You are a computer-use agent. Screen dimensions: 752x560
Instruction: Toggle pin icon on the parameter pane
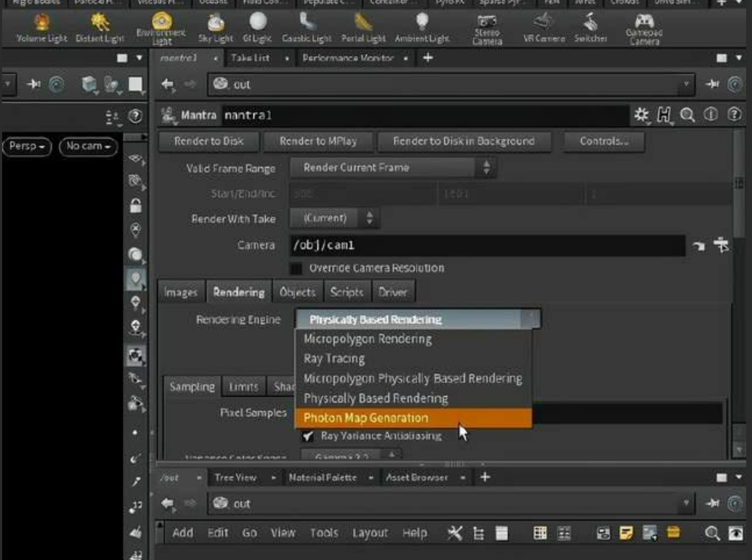[712, 84]
